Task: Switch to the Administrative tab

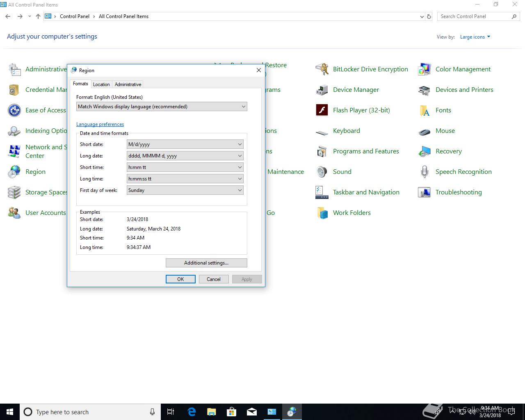Action: click(x=128, y=84)
